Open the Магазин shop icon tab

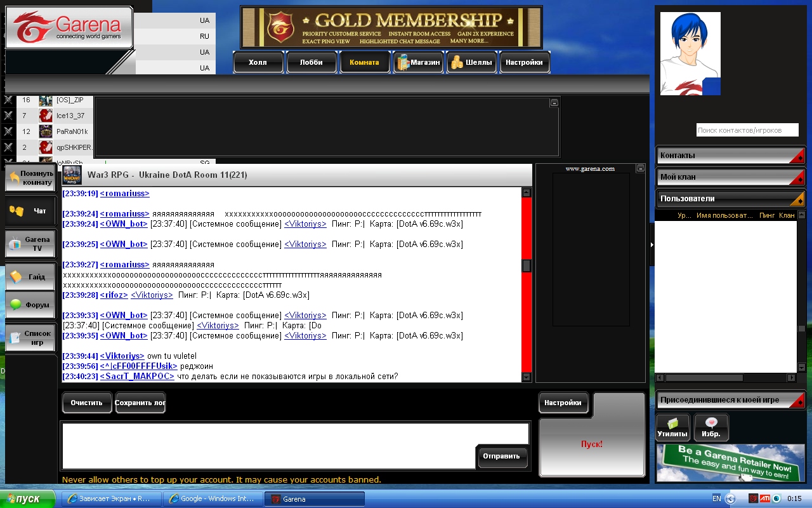[x=418, y=62]
